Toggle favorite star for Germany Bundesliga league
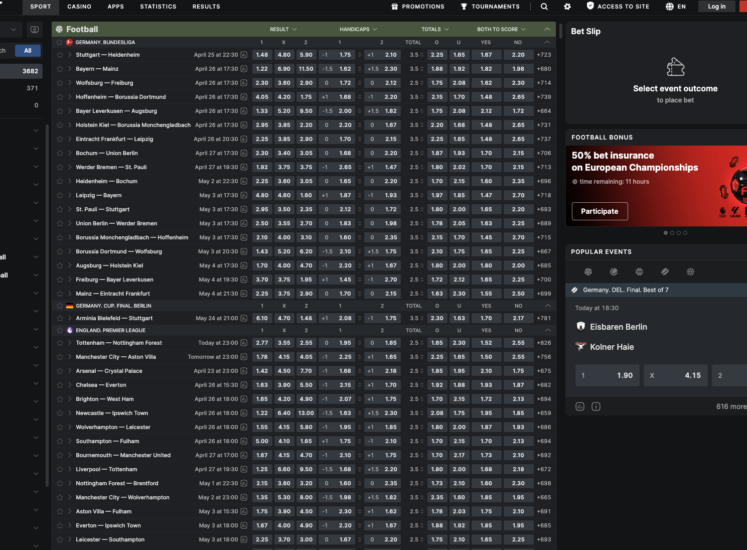 pos(58,43)
